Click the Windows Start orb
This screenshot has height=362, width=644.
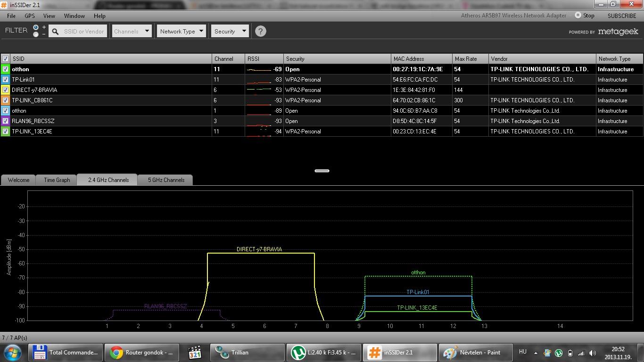12,353
